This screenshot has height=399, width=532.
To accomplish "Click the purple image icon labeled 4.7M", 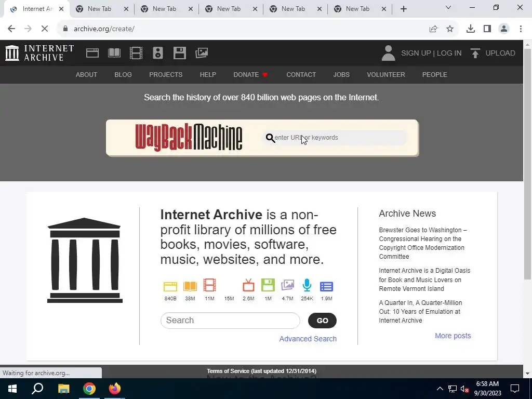I will coord(287,285).
